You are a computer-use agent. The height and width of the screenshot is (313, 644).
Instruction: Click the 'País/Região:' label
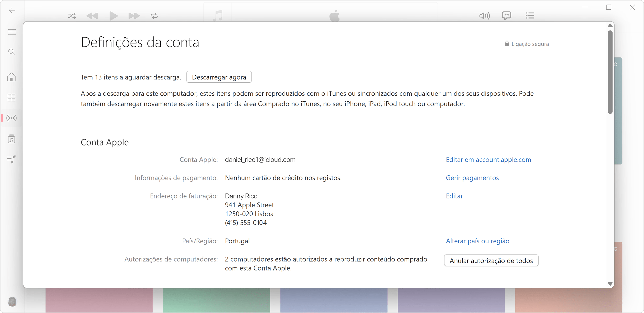tap(200, 241)
